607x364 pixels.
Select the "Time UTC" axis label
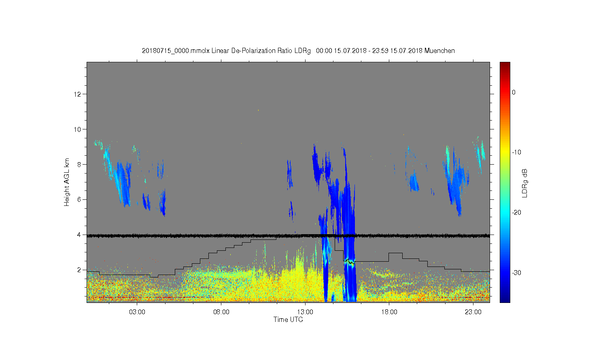click(x=288, y=320)
